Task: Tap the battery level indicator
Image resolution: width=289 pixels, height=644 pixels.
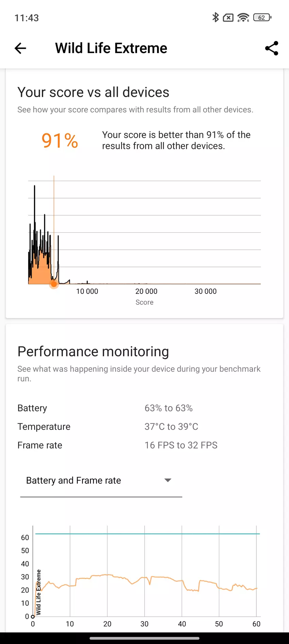Action: click(x=262, y=17)
